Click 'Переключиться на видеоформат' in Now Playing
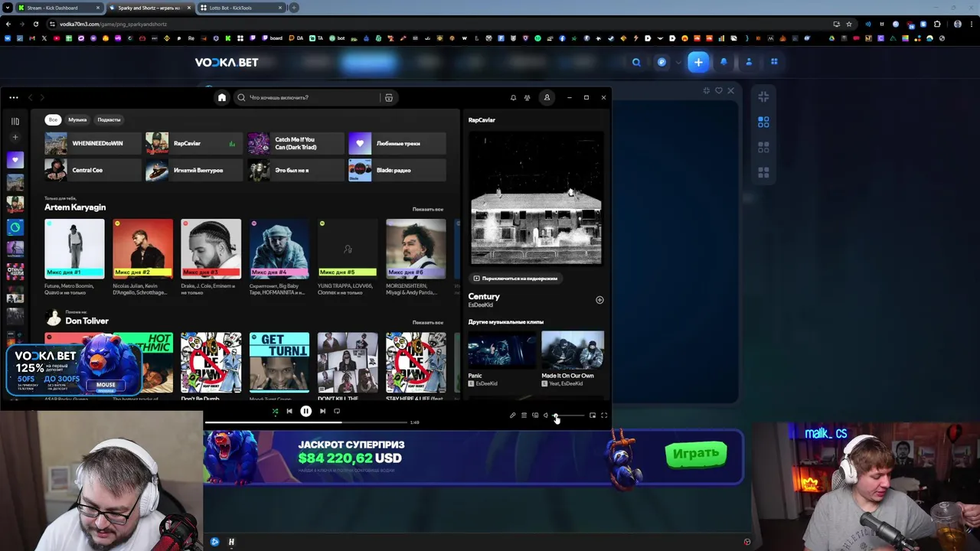The height and width of the screenshot is (551, 980). [x=515, y=279]
